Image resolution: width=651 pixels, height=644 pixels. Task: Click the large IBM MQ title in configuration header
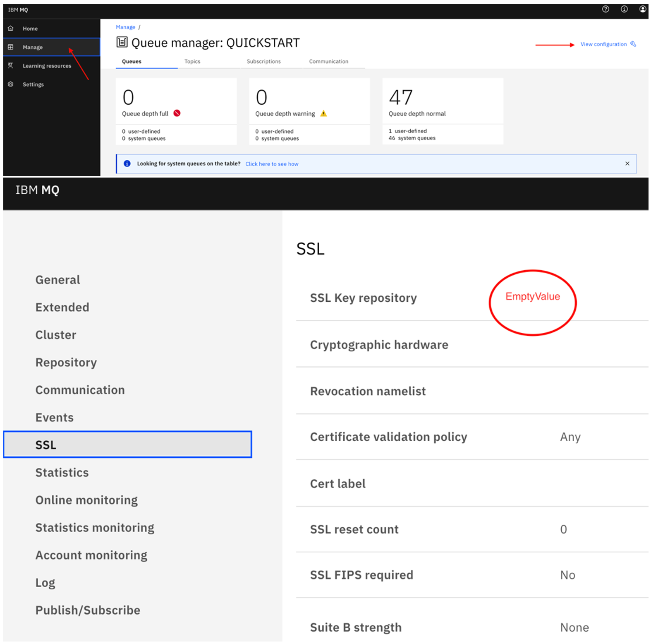pos(37,190)
